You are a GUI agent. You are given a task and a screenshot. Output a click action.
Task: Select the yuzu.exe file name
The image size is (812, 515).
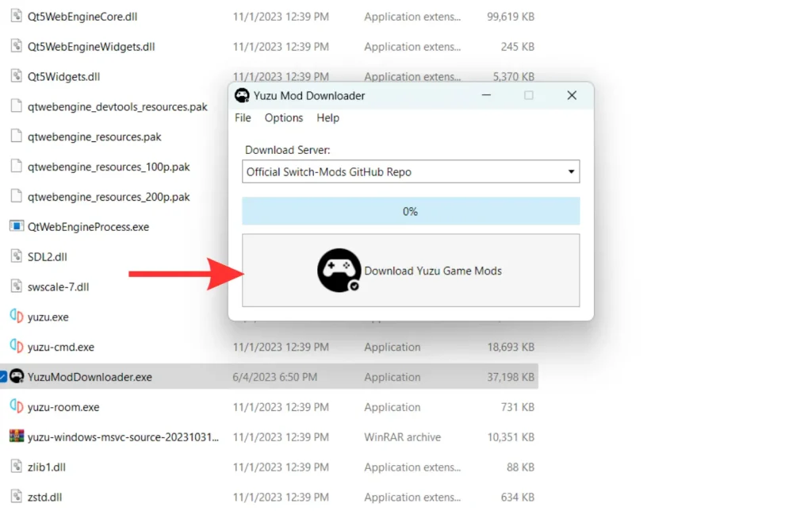[x=48, y=317]
